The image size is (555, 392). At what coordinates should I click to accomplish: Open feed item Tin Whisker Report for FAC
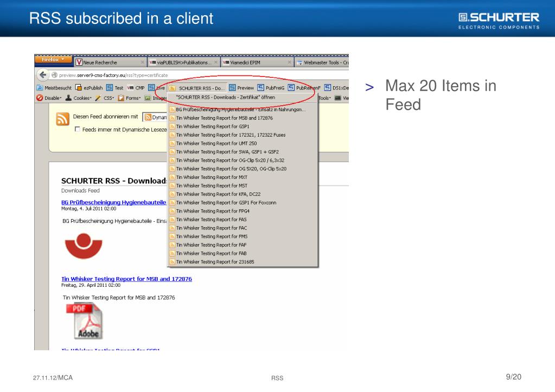243,228
